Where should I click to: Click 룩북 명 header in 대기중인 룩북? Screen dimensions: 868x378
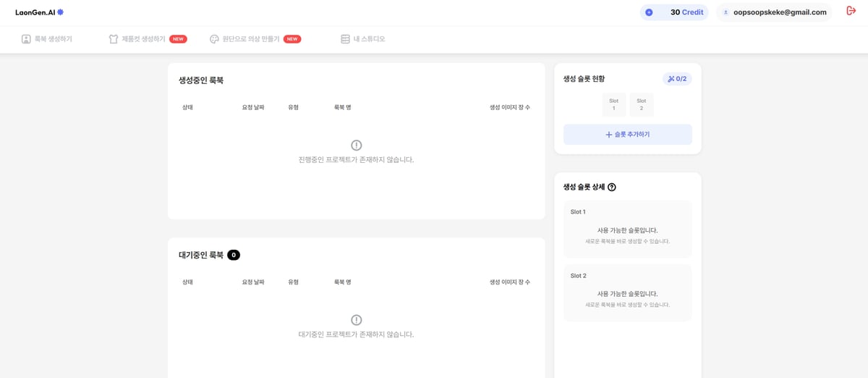click(342, 282)
